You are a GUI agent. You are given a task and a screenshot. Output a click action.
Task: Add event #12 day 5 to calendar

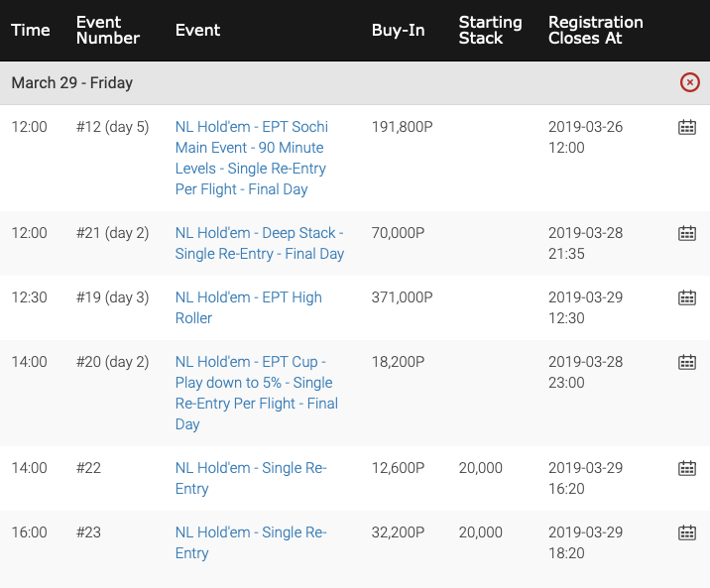(x=687, y=127)
